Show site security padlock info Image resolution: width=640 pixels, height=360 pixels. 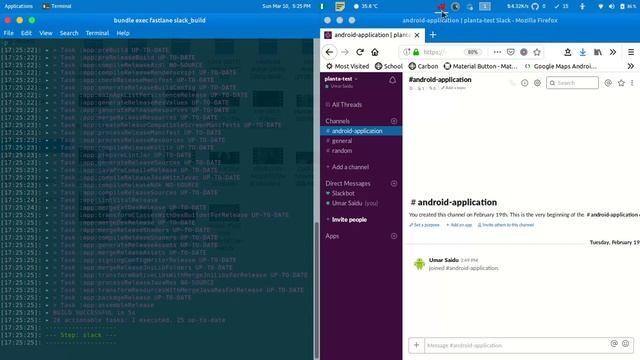(x=416, y=52)
